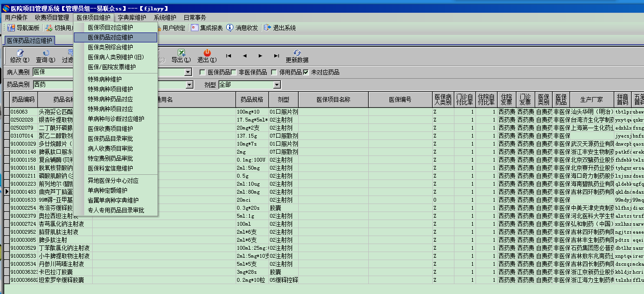Click the 医保项目名称 column header
The width and height of the screenshot is (644, 294).
(x=333, y=100)
